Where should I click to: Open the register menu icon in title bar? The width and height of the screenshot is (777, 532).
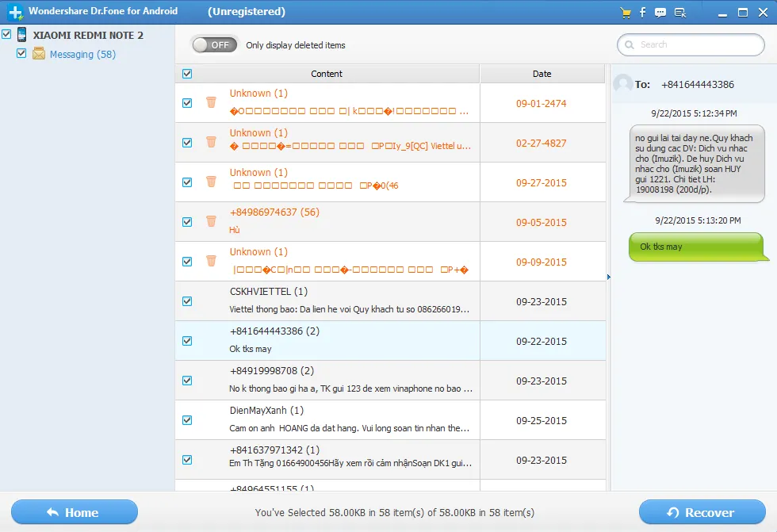[x=679, y=12]
